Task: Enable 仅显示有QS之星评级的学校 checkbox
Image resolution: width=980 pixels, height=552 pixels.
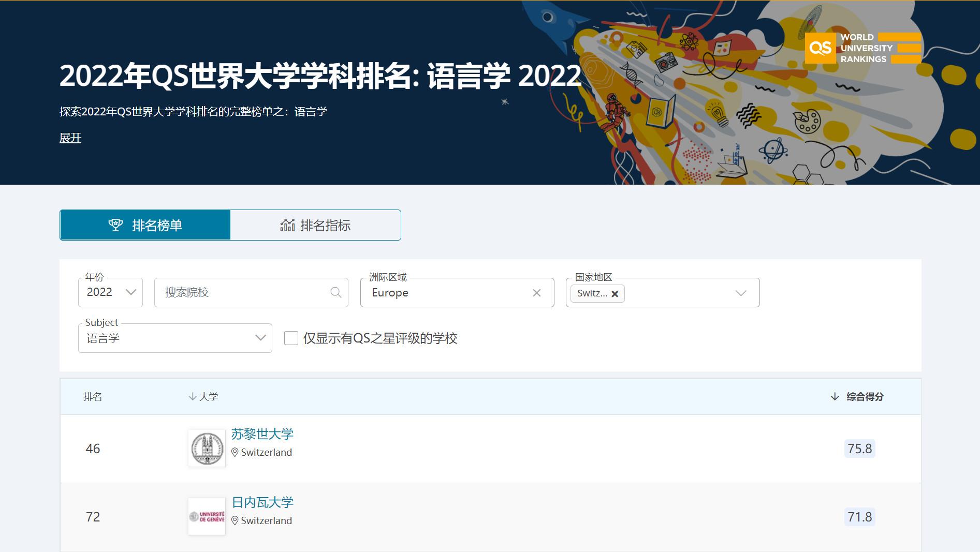Action: (291, 338)
